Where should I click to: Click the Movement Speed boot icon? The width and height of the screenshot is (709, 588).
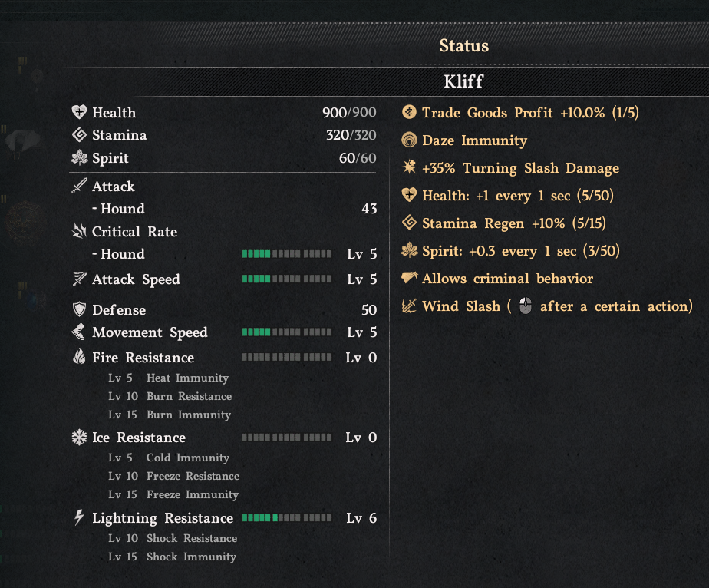80,332
